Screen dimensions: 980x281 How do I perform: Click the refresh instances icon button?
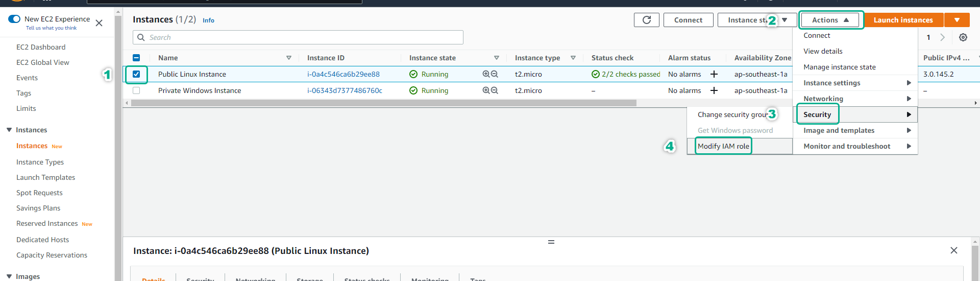646,20
